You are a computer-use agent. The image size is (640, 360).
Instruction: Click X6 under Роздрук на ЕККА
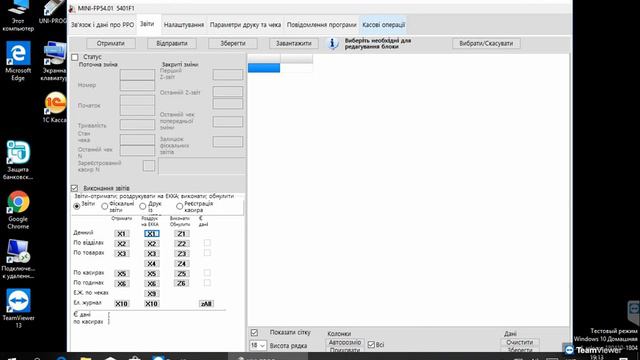pos(151,284)
